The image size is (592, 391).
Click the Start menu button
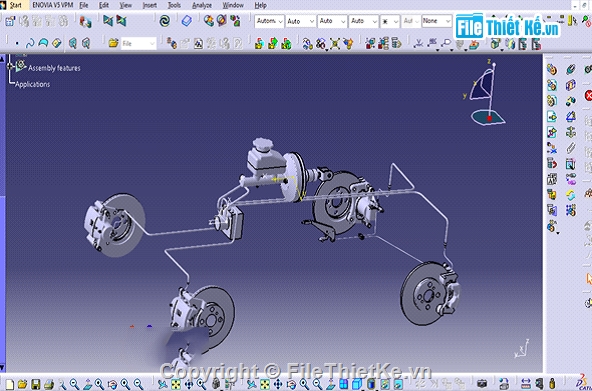[x=15, y=5]
